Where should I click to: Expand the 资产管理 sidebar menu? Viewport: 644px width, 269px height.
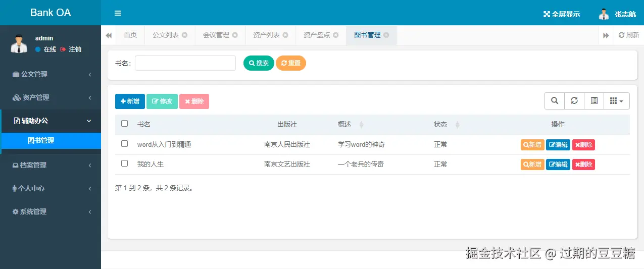[51, 97]
